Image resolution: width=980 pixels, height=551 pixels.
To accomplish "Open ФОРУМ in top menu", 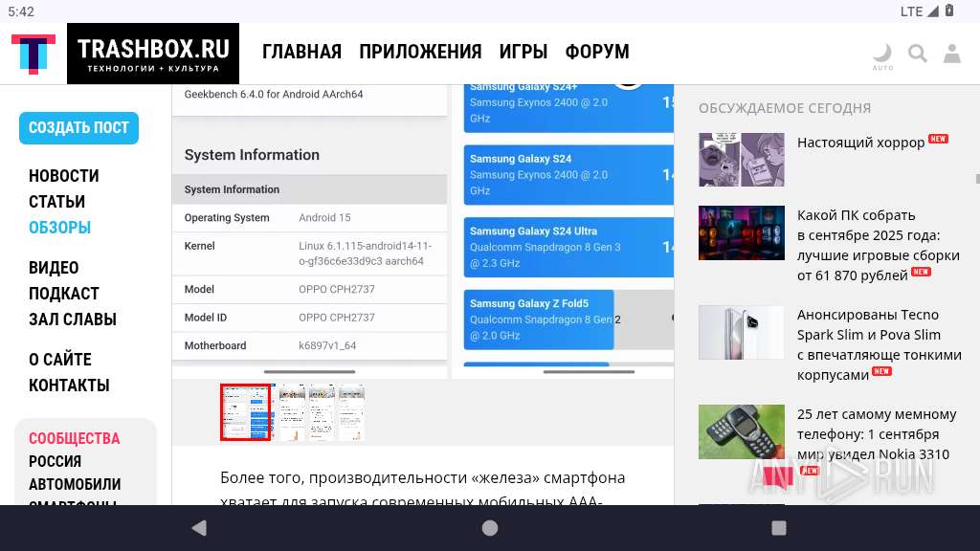I will 597,52.
